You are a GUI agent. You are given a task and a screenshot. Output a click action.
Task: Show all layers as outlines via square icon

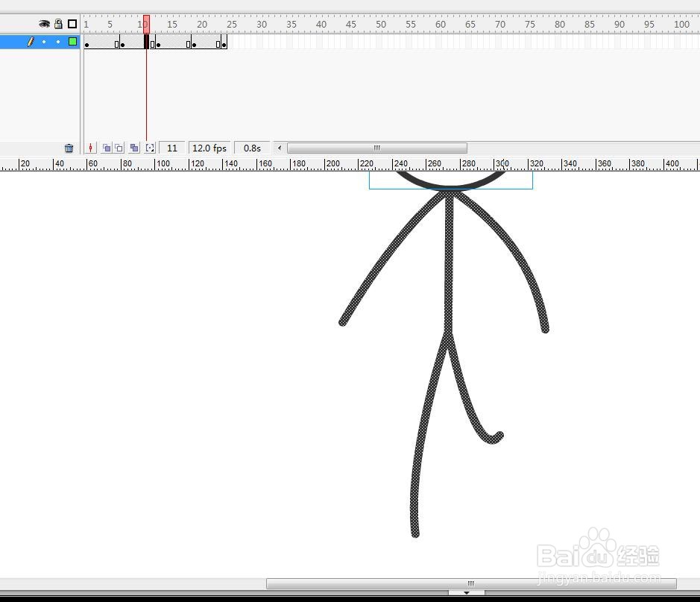pos(72,23)
